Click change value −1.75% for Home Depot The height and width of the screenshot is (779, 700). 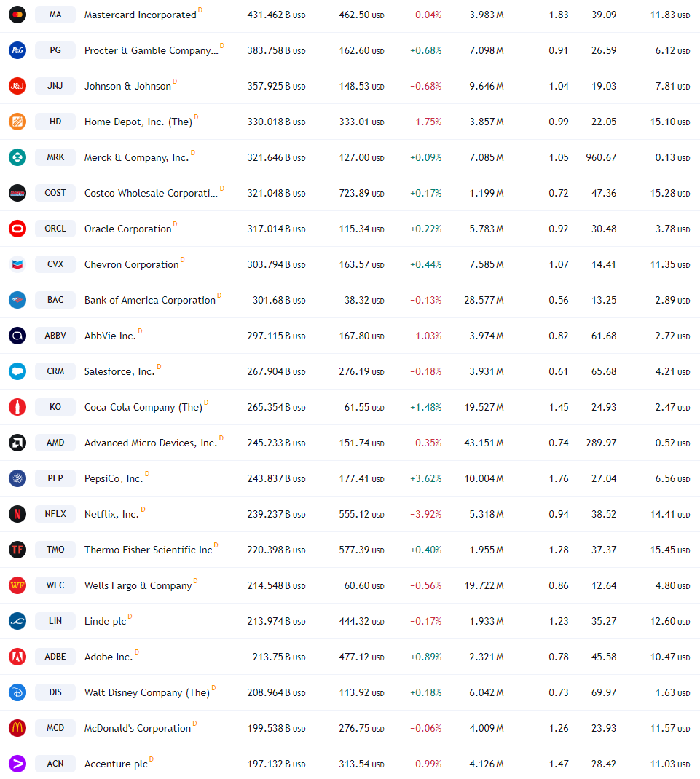[x=425, y=122]
